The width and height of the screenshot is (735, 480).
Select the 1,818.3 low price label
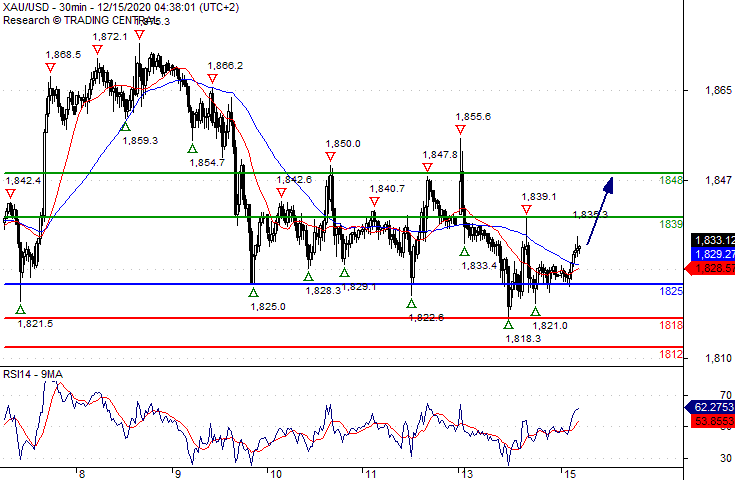(524, 338)
